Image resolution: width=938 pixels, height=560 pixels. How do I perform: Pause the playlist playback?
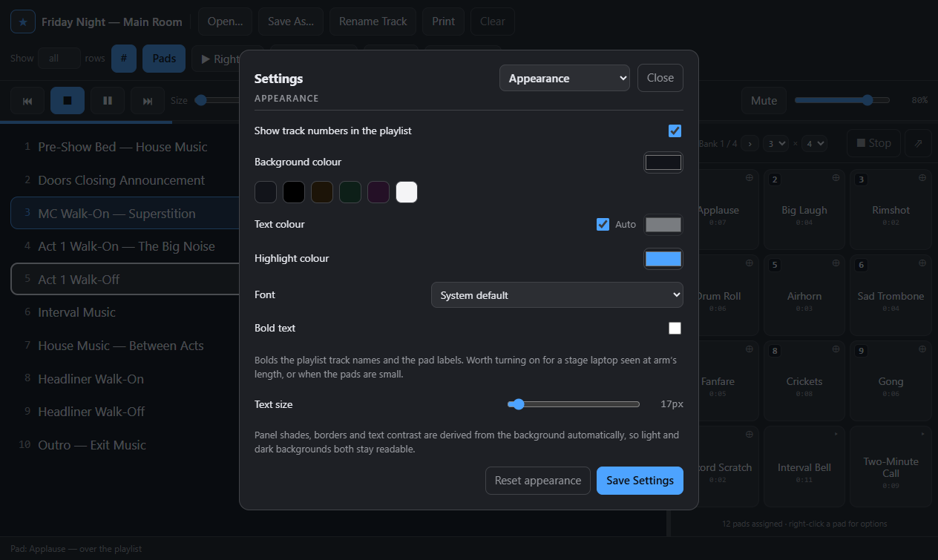coord(108,100)
